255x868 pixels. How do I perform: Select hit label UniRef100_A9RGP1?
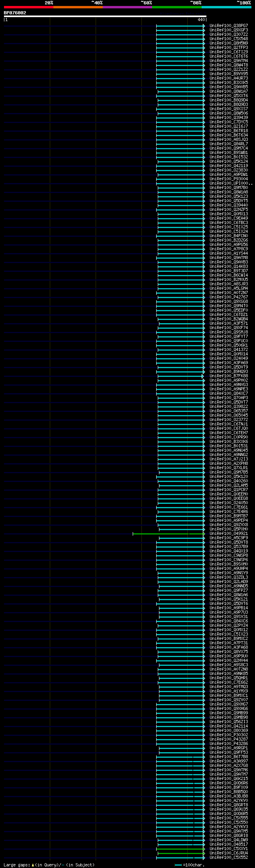(229, 748)
